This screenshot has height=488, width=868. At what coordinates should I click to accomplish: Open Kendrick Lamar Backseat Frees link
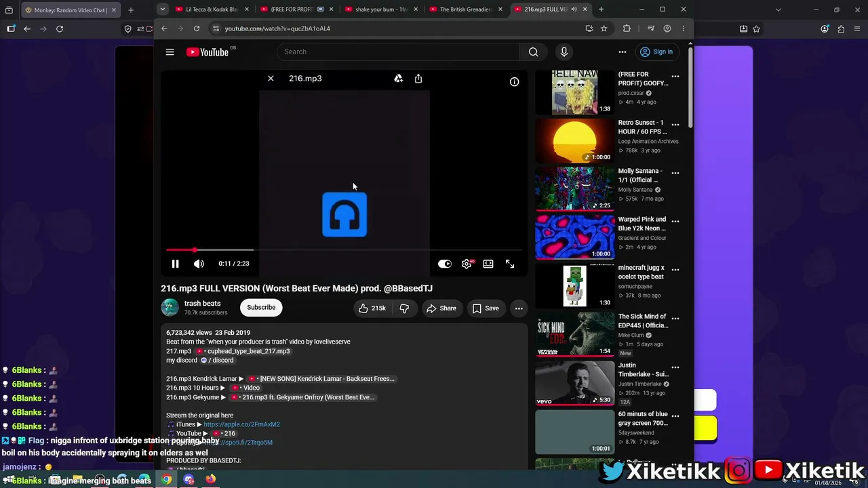click(321, 379)
